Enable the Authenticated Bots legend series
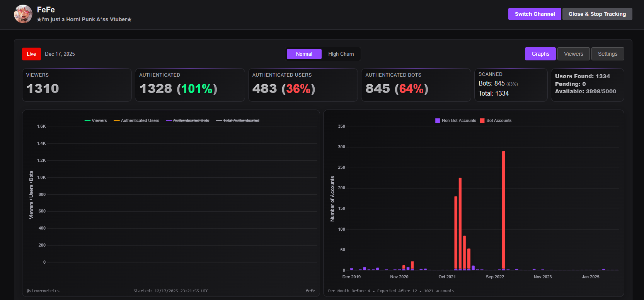The height and width of the screenshot is (300, 644). (187, 120)
